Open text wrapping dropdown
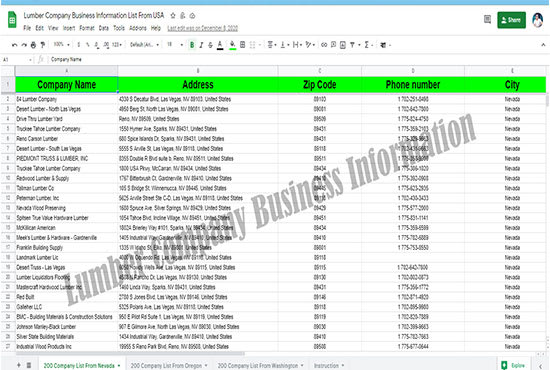The width and height of the screenshot is (550, 370). [x=297, y=45]
